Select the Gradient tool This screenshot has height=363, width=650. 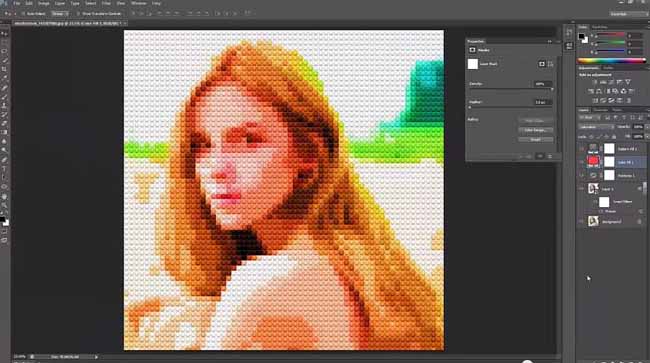5,133
